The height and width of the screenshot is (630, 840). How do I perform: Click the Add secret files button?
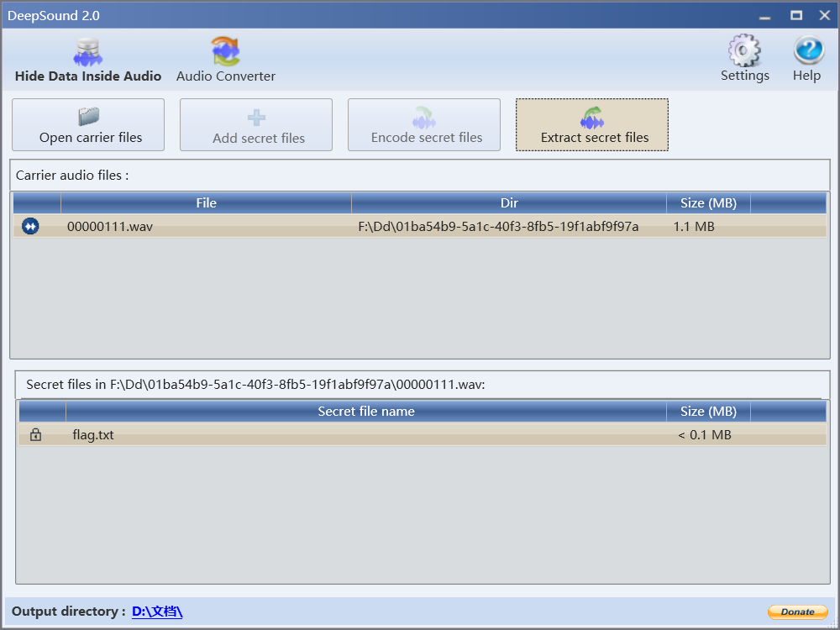coord(256,125)
